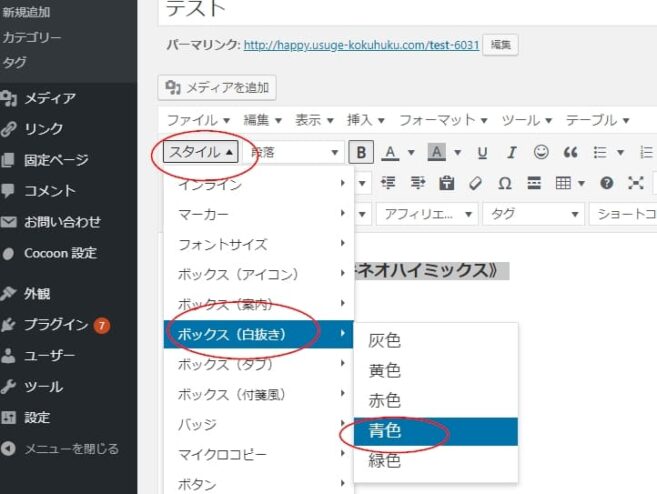Click the underline formatting icon
Screen dimensions: 657x494
[x=482, y=152]
